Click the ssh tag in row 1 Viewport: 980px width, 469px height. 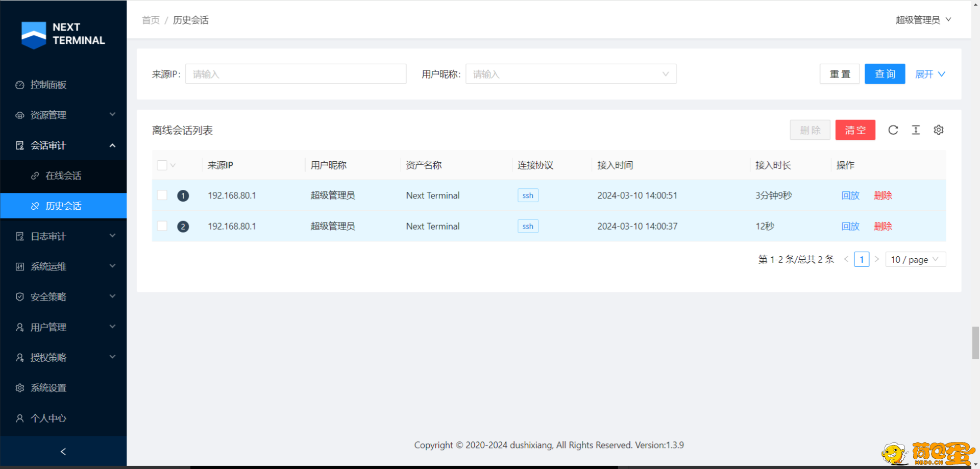(x=528, y=195)
